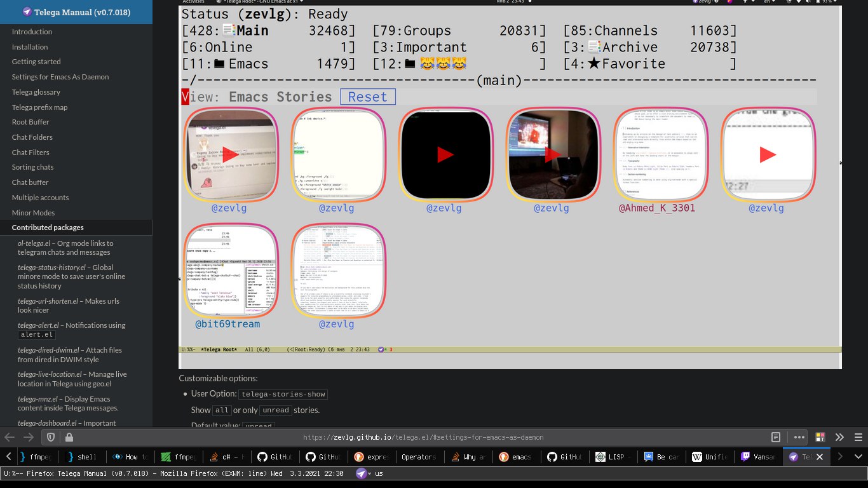This screenshot has height=488, width=868.
Task: Open the Getting started section
Action: [x=36, y=62]
